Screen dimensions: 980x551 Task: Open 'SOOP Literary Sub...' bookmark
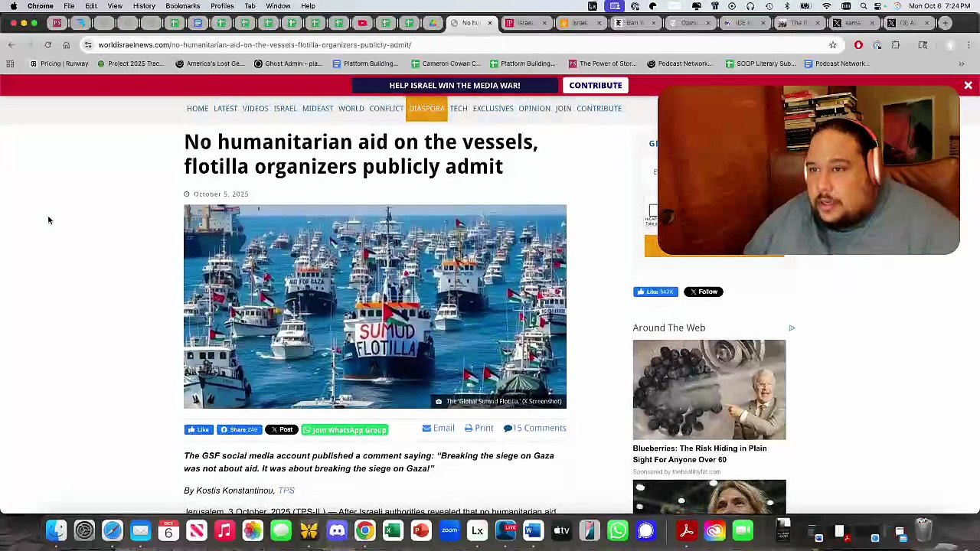pyautogui.click(x=760, y=64)
